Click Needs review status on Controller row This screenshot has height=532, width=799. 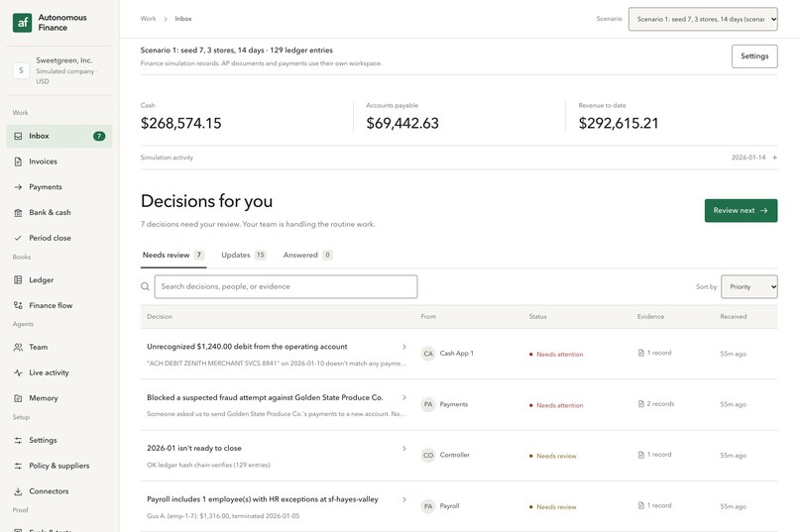pyautogui.click(x=553, y=456)
